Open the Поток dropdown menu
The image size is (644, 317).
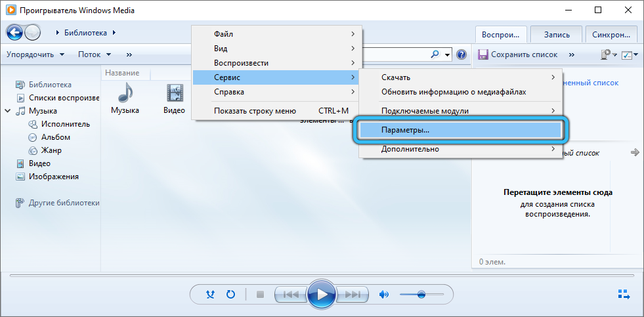[95, 54]
